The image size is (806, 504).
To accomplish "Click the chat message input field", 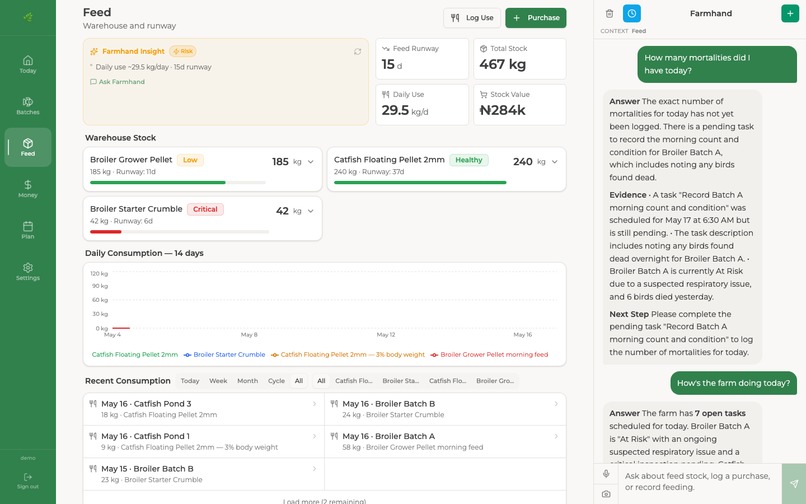I will [699, 482].
